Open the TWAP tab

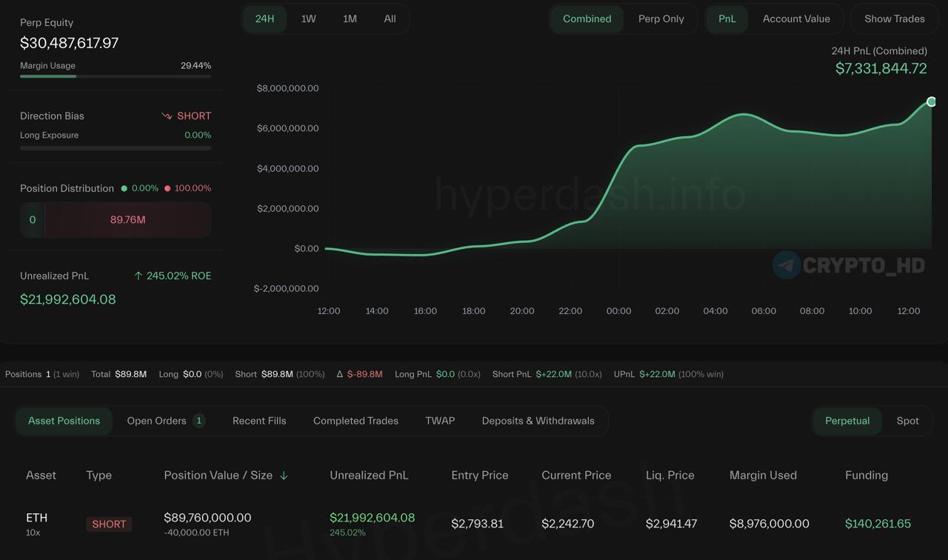440,421
